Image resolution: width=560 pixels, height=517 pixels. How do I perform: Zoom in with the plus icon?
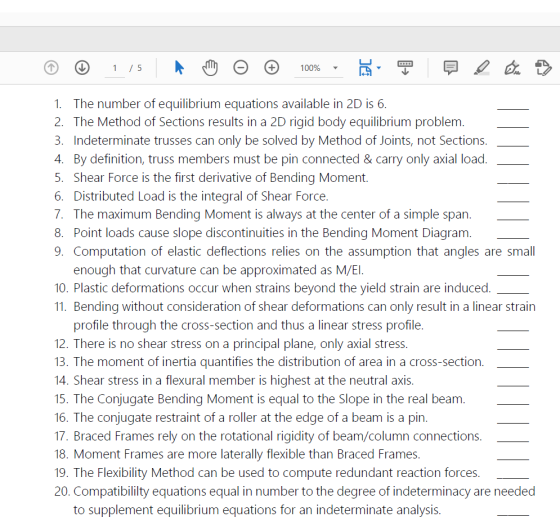click(271, 67)
